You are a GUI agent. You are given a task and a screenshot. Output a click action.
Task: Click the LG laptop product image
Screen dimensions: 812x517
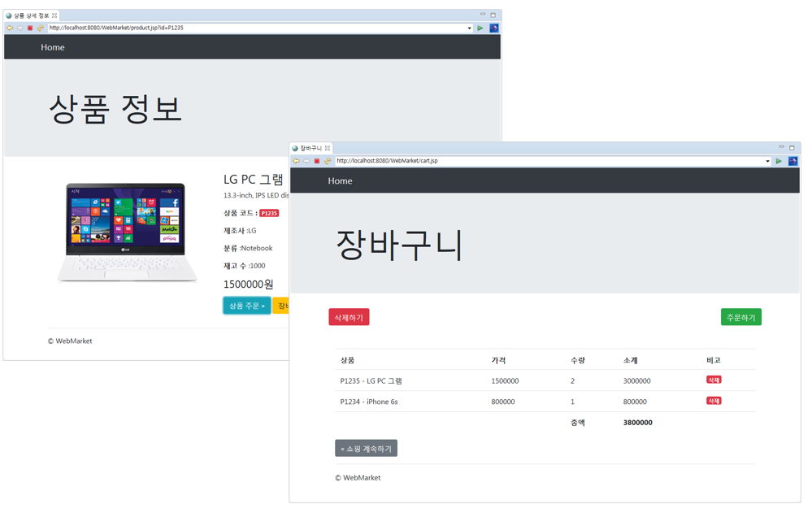(x=127, y=232)
